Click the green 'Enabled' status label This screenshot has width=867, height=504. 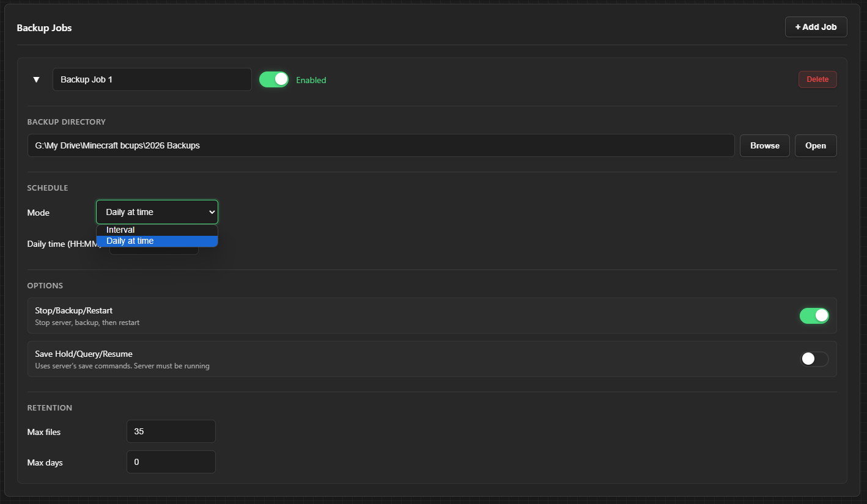[x=311, y=80]
